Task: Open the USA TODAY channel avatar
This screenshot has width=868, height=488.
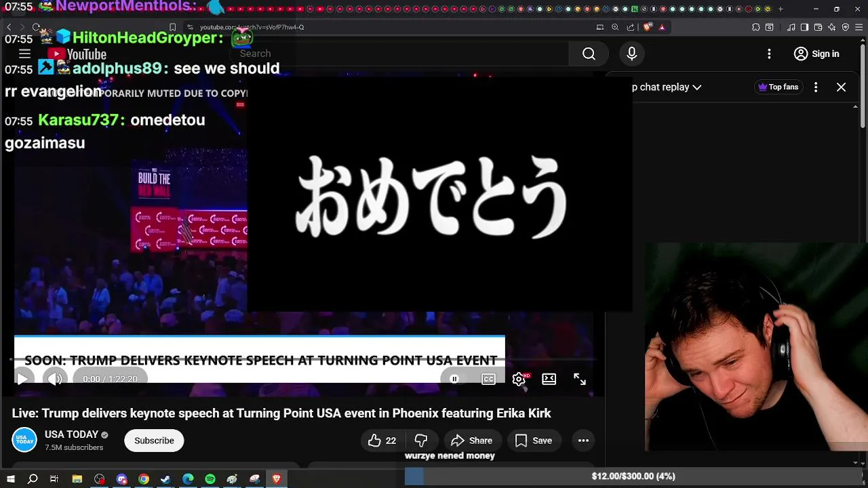Action: pos(24,441)
